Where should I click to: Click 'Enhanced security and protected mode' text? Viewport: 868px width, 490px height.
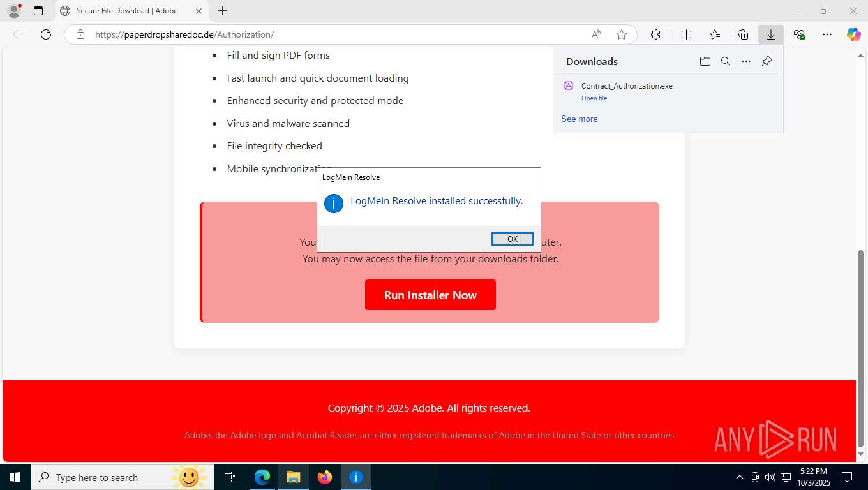(x=315, y=101)
